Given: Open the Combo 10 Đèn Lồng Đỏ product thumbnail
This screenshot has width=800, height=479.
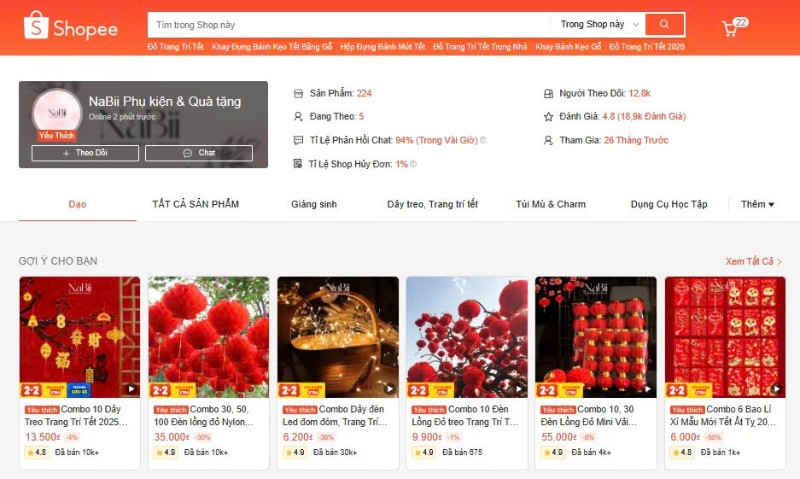Looking at the screenshot, I should coord(467,337).
